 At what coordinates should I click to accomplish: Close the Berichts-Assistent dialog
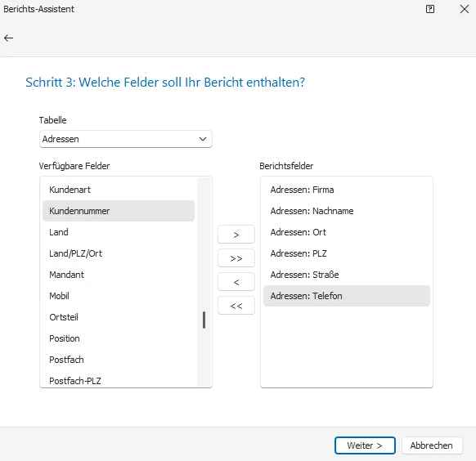coord(465,9)
